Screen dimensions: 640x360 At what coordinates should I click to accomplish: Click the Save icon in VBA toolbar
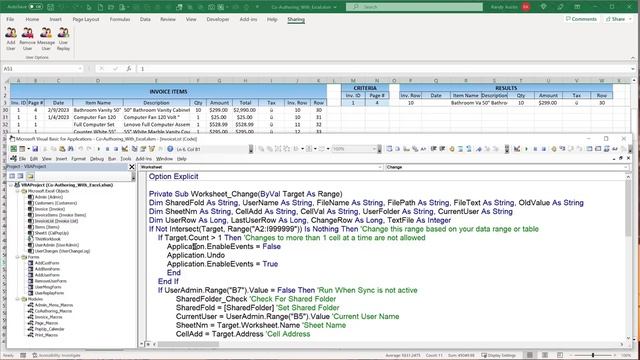35,149
